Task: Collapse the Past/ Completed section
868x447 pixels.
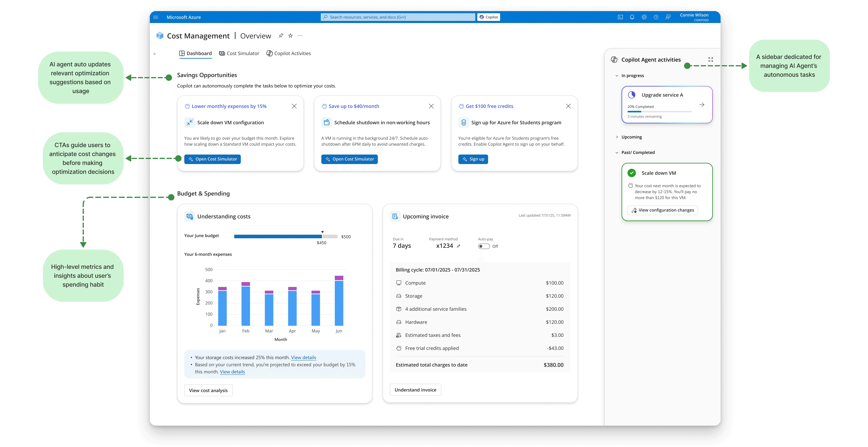Action: pyautogui.click(x=617, y=152)
